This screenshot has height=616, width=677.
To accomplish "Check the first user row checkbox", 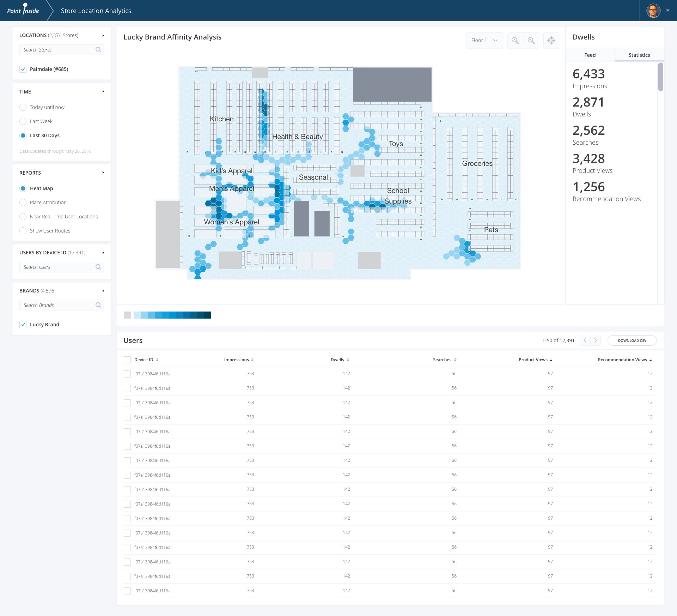I will (127, 374).
